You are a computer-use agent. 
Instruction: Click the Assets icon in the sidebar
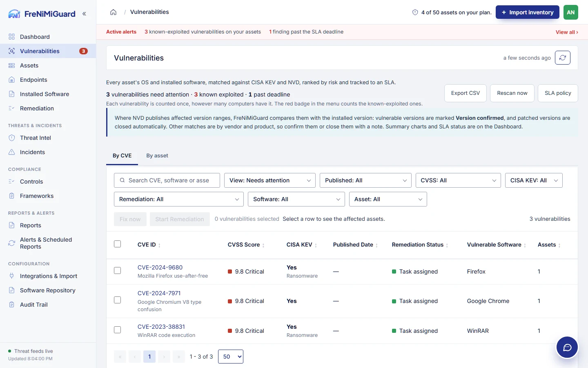click(x=12, y=65)
